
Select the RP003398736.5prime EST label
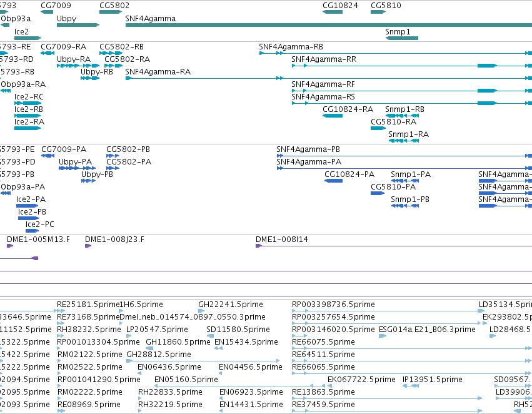[x=333, y=305]
